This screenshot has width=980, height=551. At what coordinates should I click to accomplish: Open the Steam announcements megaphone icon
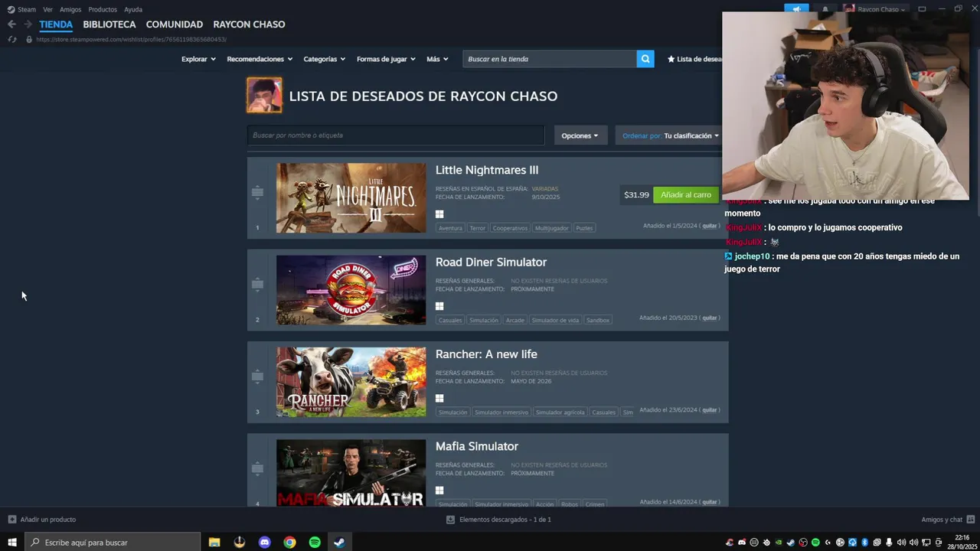tap(796, 9)
